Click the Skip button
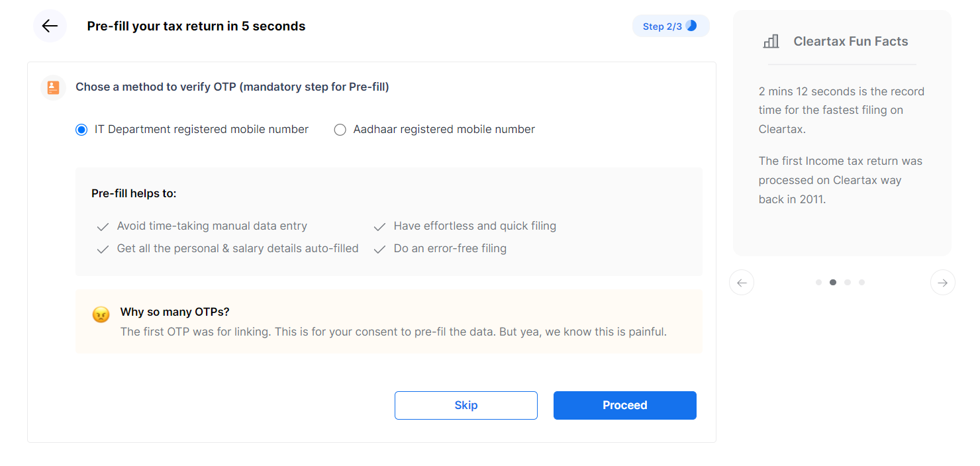The width and height of the screenshot is (980, 466). tap(465, 405)
